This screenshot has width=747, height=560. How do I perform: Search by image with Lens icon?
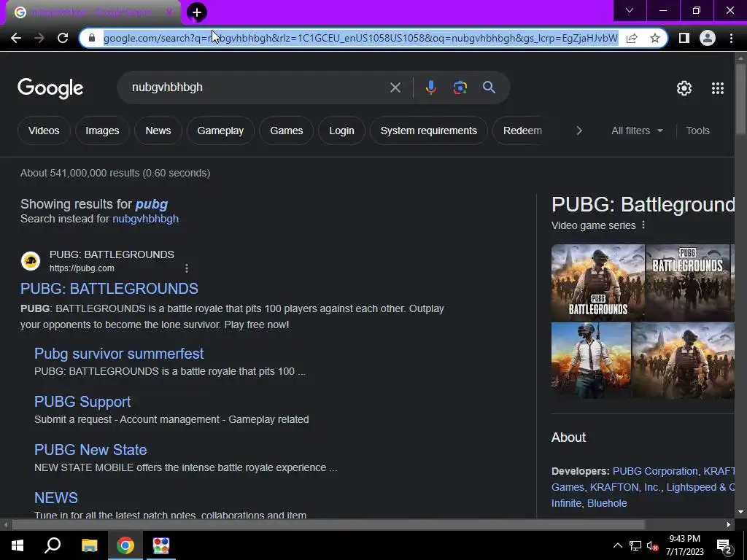460,87
